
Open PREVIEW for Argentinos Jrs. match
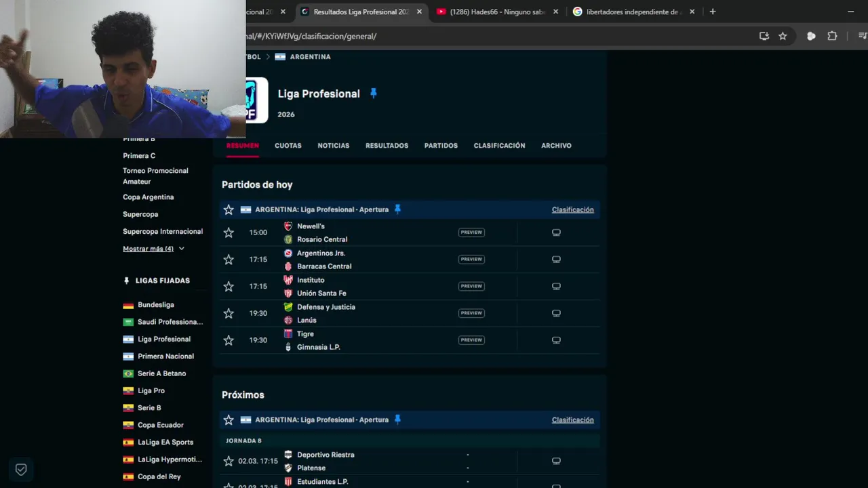tap(471, 259)
